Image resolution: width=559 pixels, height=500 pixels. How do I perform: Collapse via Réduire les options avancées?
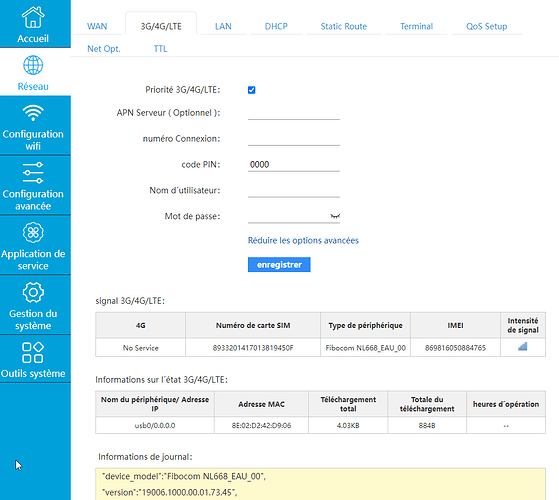[303, 241]
